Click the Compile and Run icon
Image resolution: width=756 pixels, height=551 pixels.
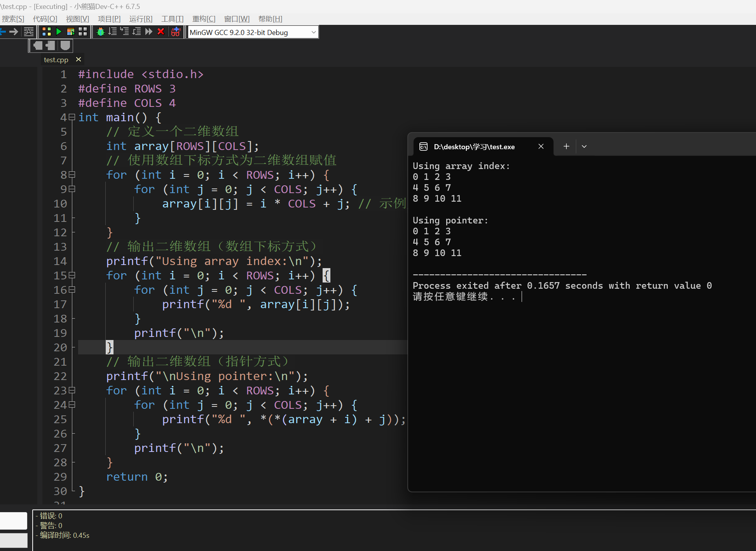coord(71,32)
